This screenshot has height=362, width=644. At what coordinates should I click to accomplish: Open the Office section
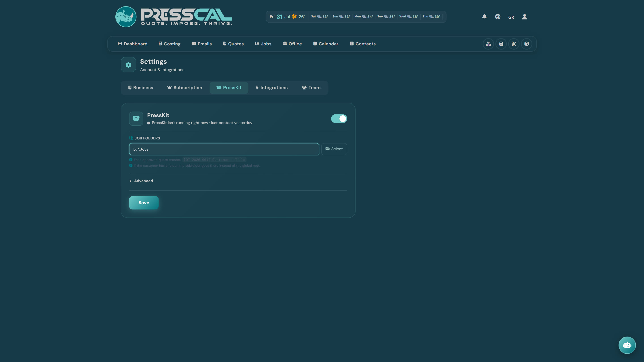pyautogui.click(x=292, y=44)
